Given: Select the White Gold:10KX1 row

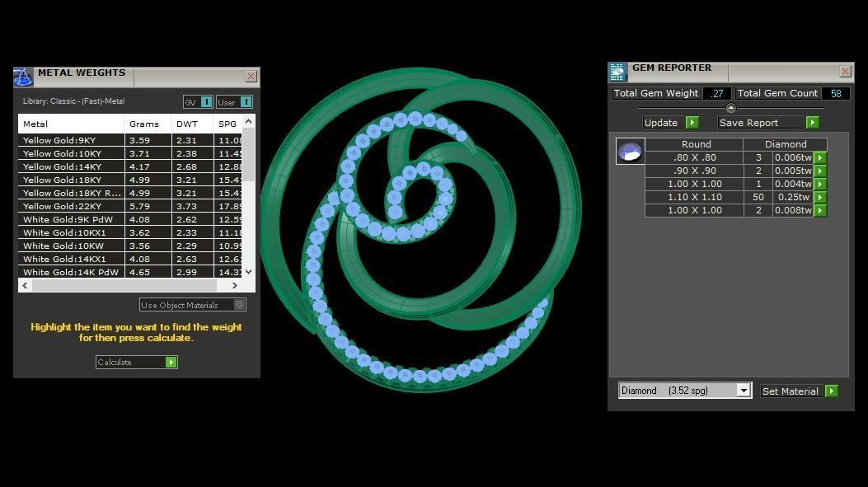Looking at the screenshot, I should click(x=130, y=232).
